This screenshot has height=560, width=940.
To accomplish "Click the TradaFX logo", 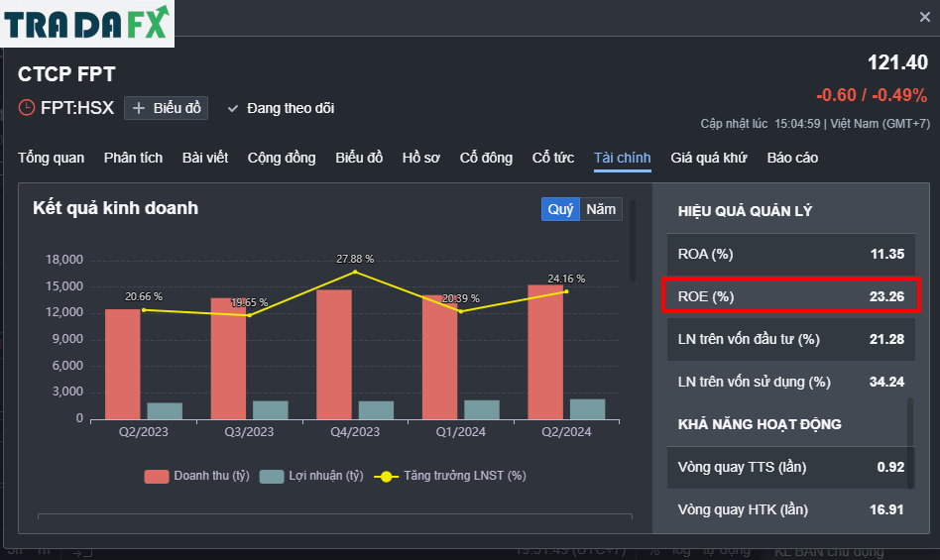I will coord(87,24).
